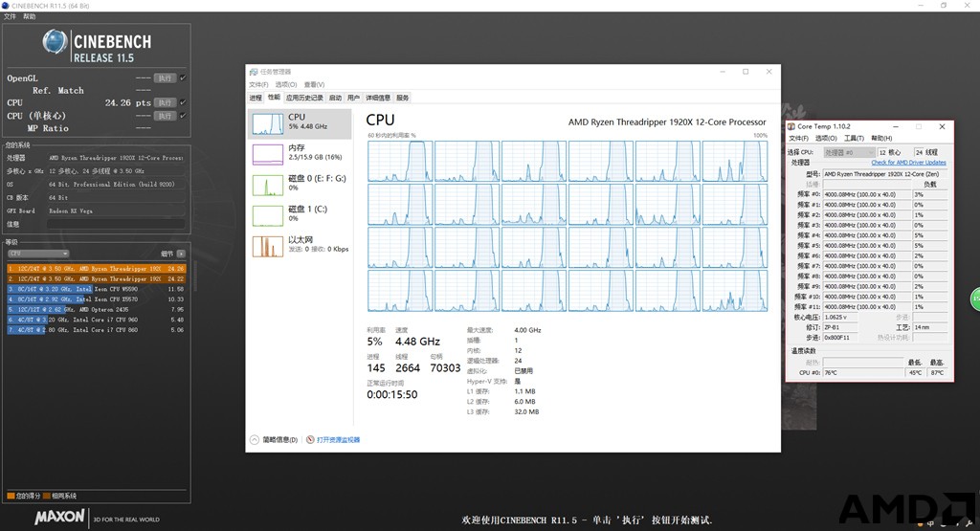The height and width of the screenshot is (531, 980).
Task: Click the first CPU core graph
Action: coord(400,161)
